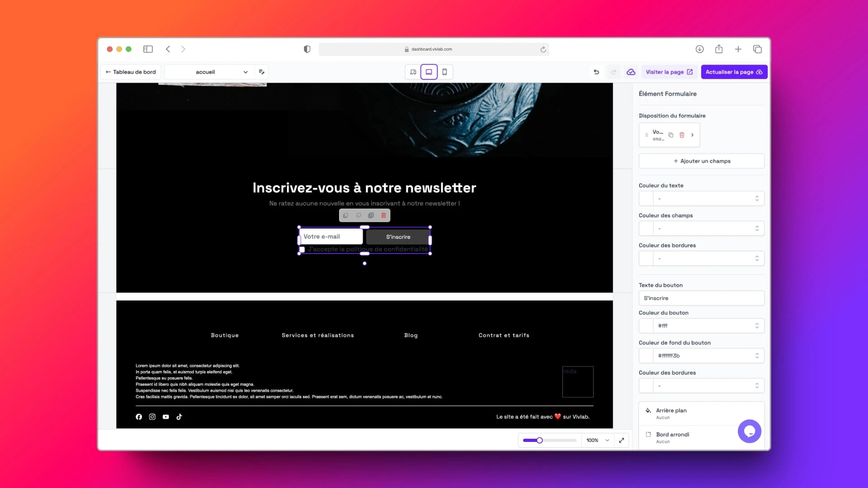Viewport: 868px width, 488px height.
Task: Open Couleur du texte dropdown
Action: (708, 198)
